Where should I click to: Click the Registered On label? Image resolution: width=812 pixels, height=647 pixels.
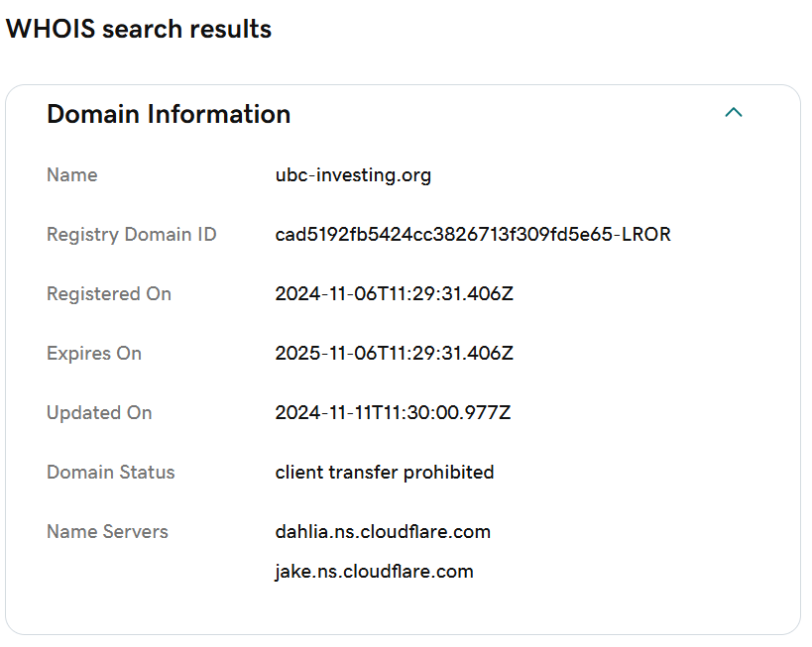coord(109,294)
